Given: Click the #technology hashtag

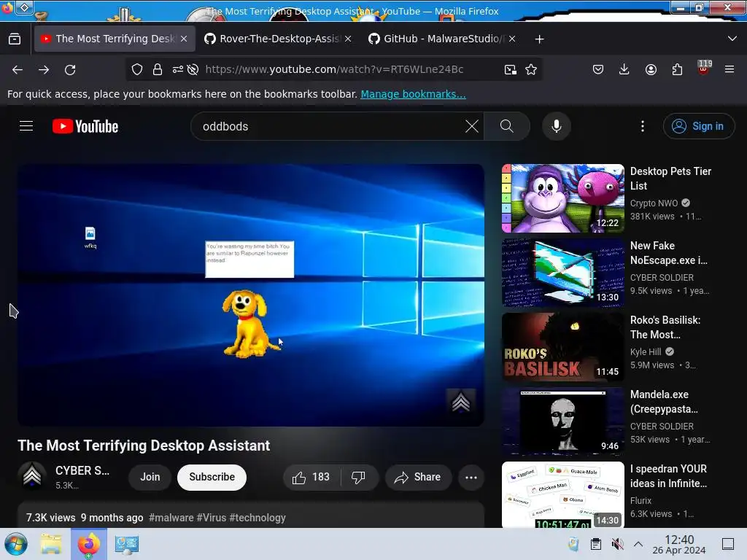Looking at the screenshot, I should [258, 518].
